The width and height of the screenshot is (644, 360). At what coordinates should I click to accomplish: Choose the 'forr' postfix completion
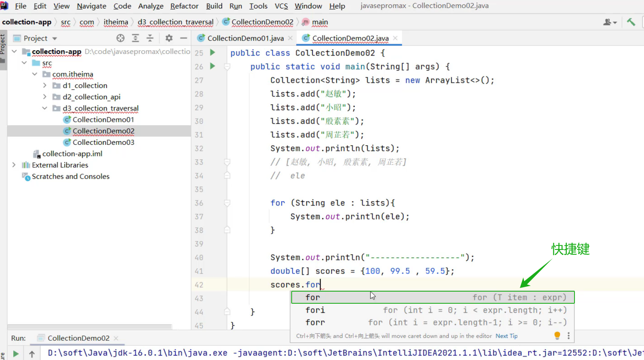(x=433, y=323)
